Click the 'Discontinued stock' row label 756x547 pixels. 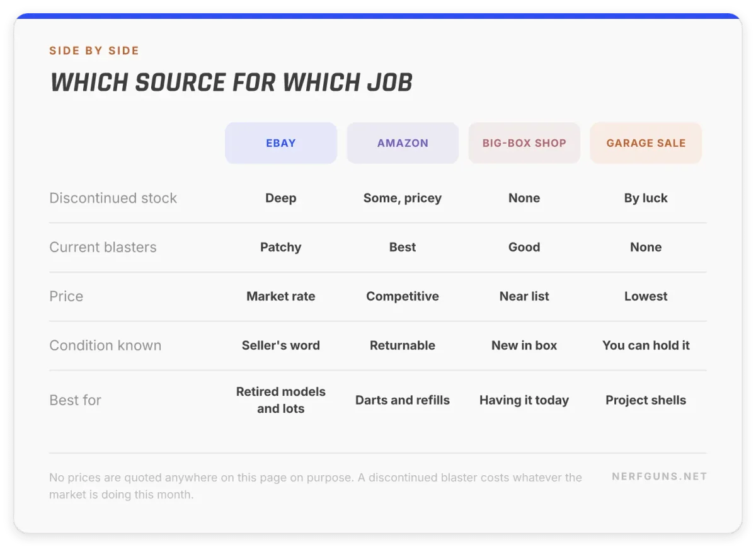point(113,198)
